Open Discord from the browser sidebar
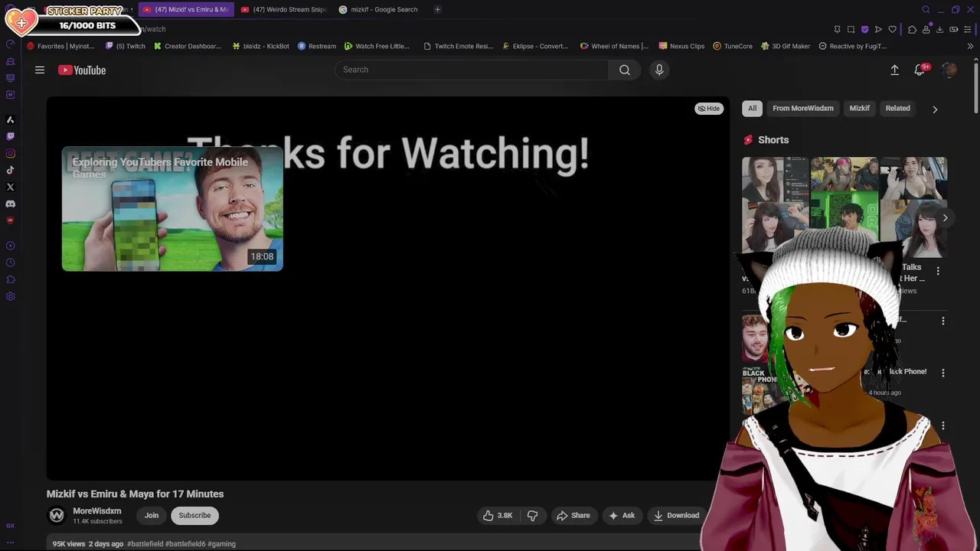Image resolution: width=980 pixels, height=551 pixels. click(10, 204)
